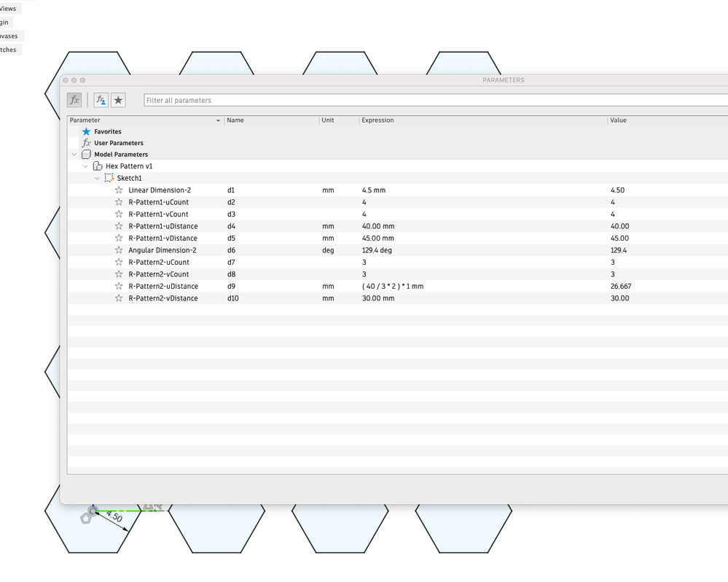Favorite the R-Pattern2-vCount parameter star
Screen dimensions: 728x582
click(x=119, y=274)
